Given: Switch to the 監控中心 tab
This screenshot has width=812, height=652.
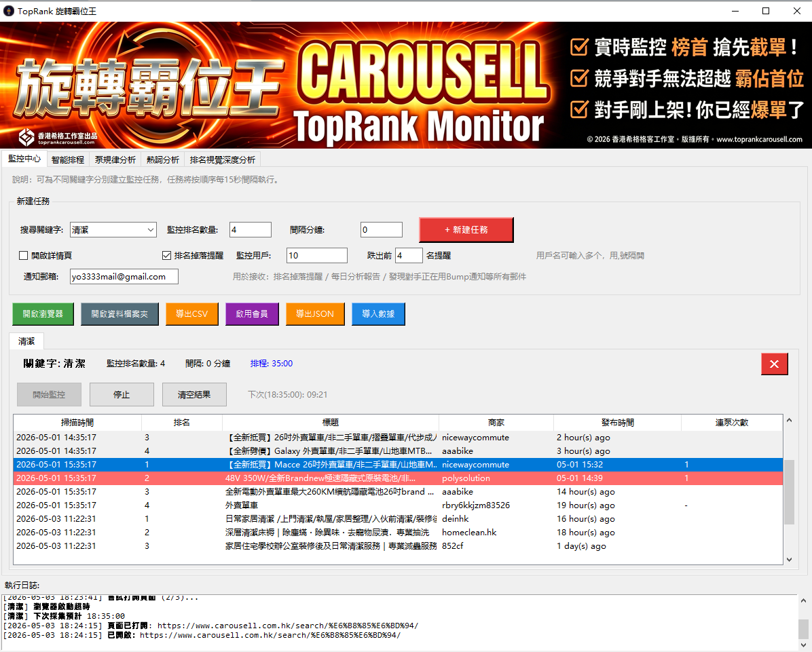Looking at the screenshot, I should point(24,159).
